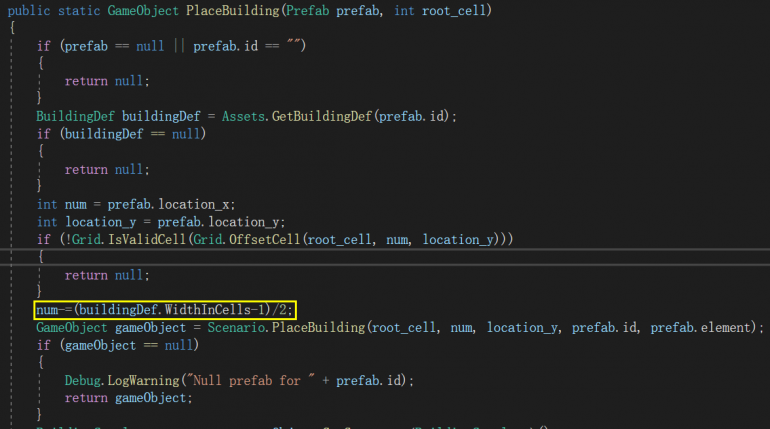Click the root_cell parameter in signature

454,10
